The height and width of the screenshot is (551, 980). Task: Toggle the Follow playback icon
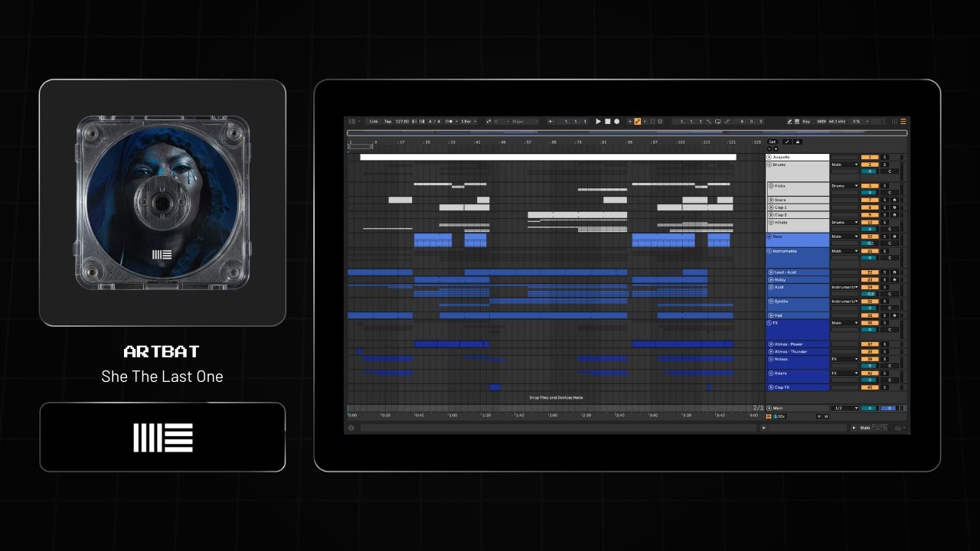[x=551, y=122]
